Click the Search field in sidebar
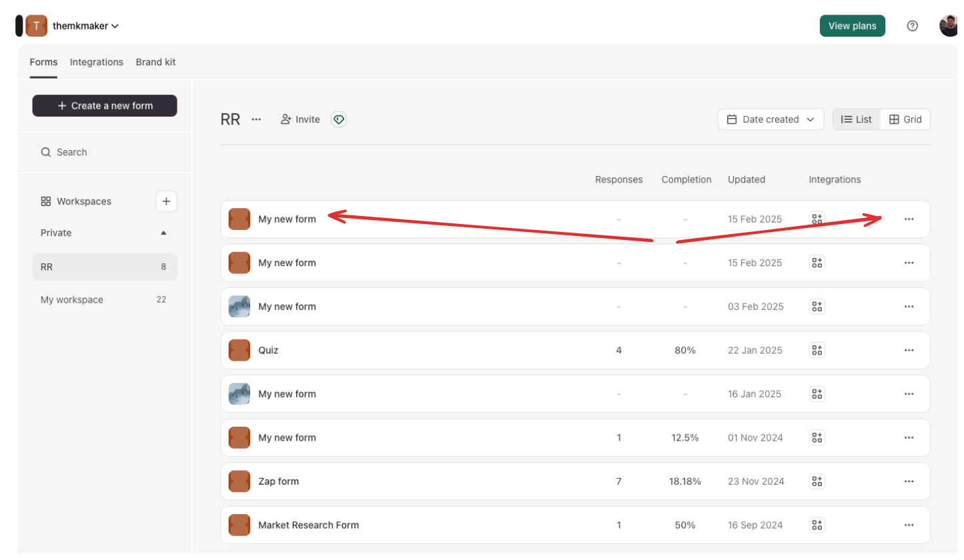 tap(105, 152)
